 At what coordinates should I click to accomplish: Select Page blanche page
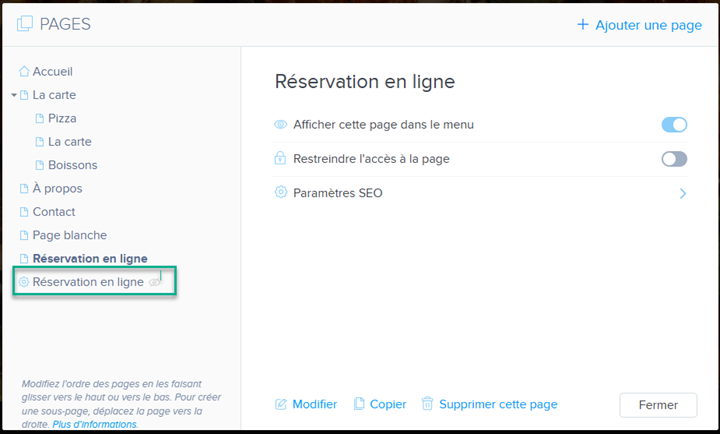[x=69, y=235]
